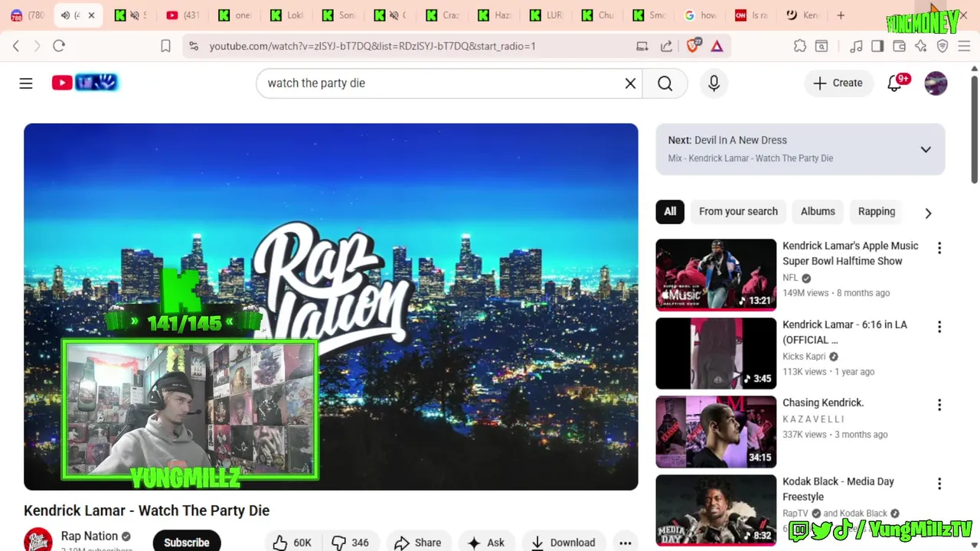Open more actions ellipsis under the video
The image size is (980, 551).
coord(625,542)
